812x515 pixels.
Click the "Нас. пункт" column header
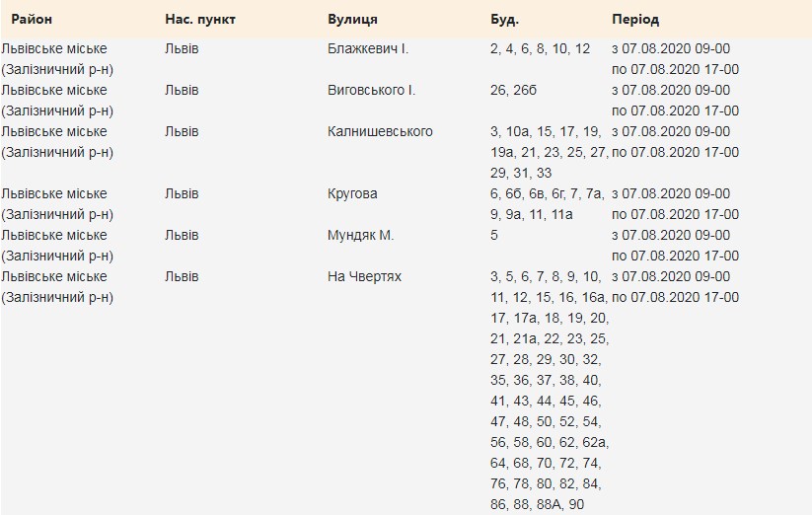[200, 19]
